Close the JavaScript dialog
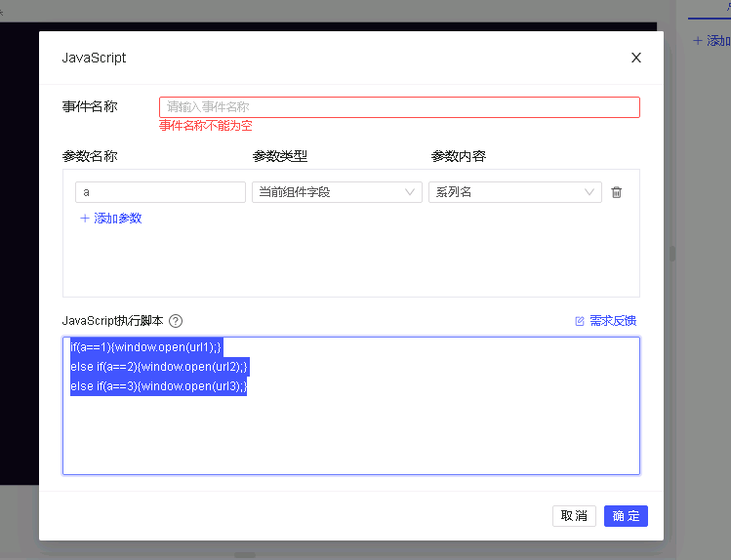 tap(636, 58)
